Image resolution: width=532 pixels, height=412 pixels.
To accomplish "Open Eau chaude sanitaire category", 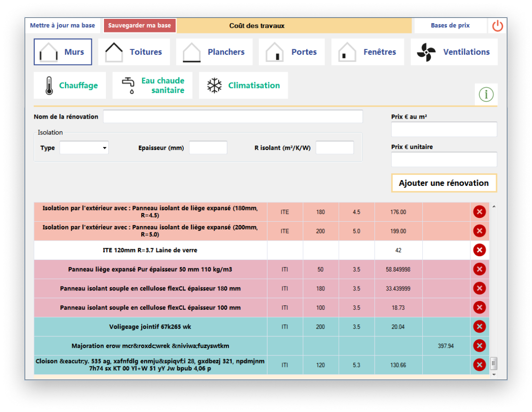I will coord(152,85).
